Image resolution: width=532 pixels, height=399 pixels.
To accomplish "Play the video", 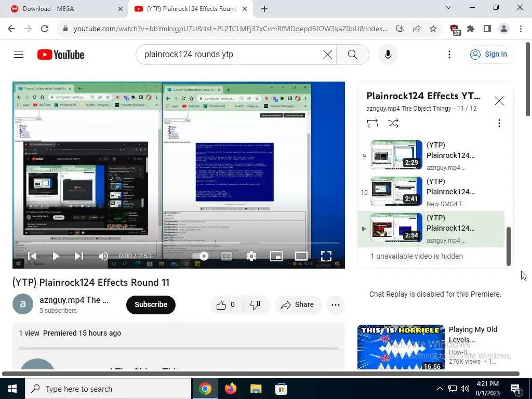I will 56,256.
